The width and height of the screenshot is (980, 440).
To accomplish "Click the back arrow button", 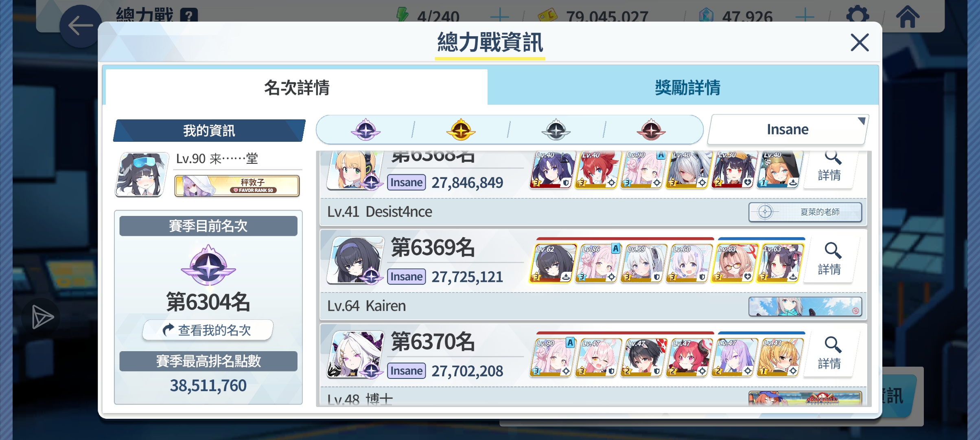I will pyautogui.click(x=80, y=26).
